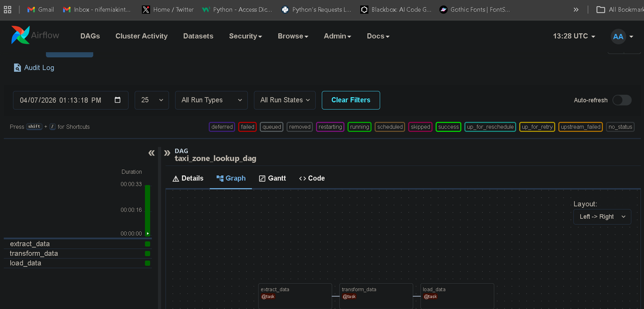
Task: Expand the Browse menu
Action: coord(293,36)
